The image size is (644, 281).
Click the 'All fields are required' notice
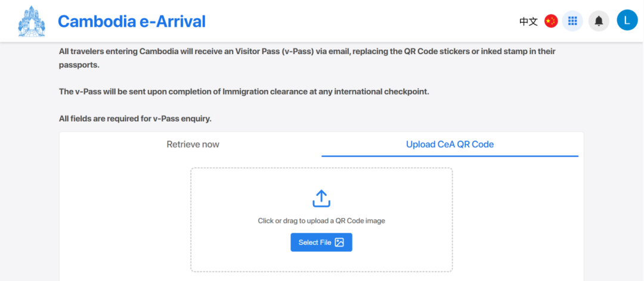click(x=135, y=119)
